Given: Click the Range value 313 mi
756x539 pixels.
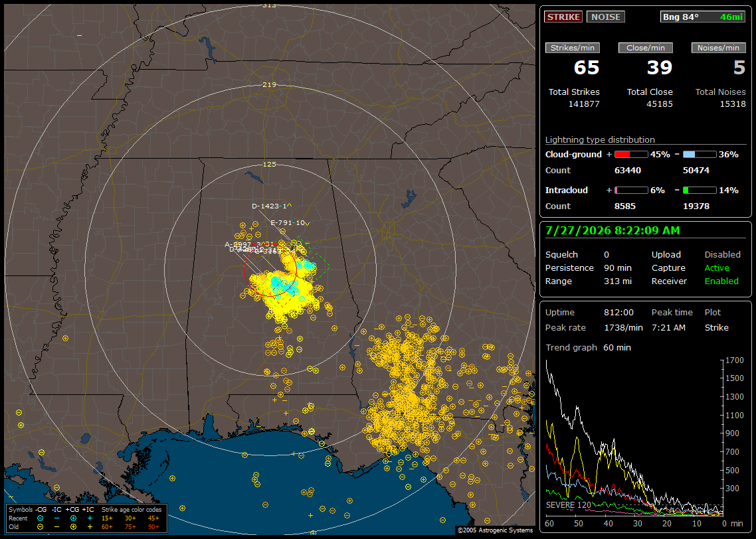Looking at the screenshot, I should [618, 281].
